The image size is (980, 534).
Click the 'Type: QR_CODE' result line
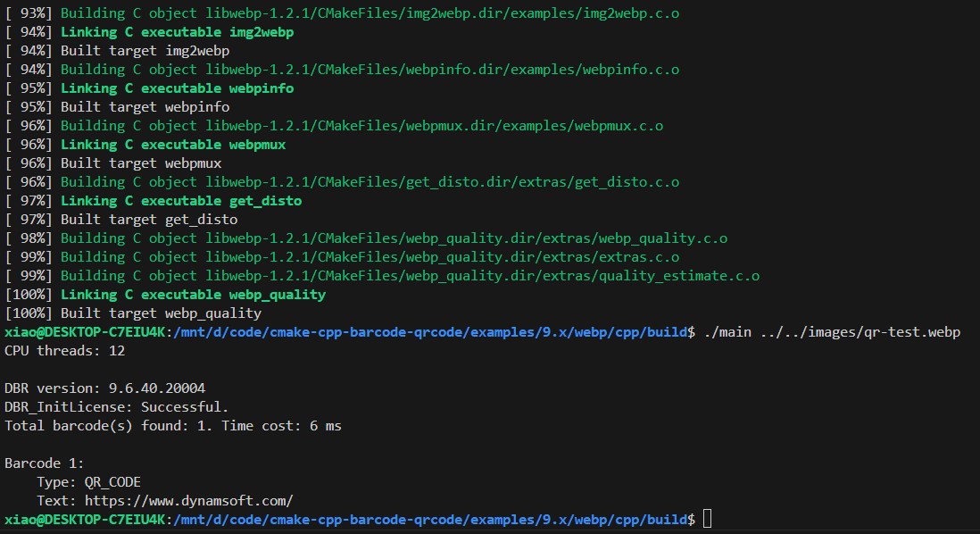point(88,481)
